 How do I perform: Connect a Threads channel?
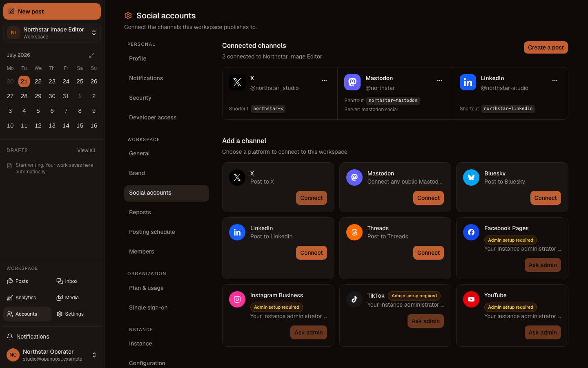(428, 253)
